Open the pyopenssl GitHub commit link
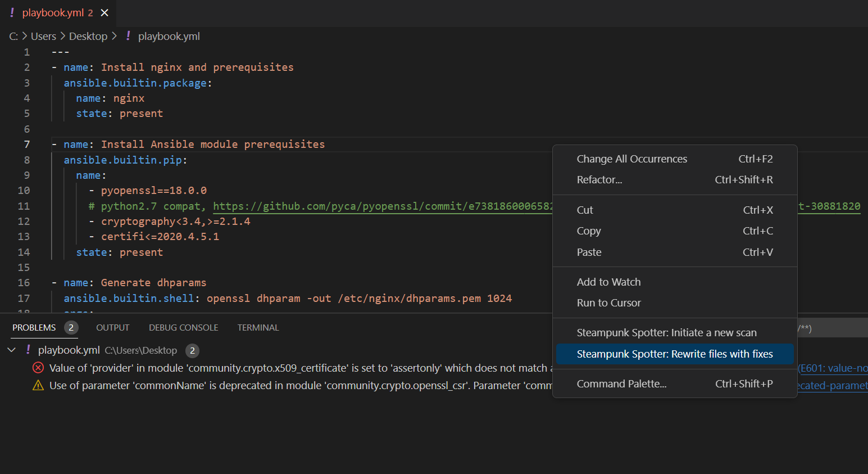868x474 pixels. 382,206
